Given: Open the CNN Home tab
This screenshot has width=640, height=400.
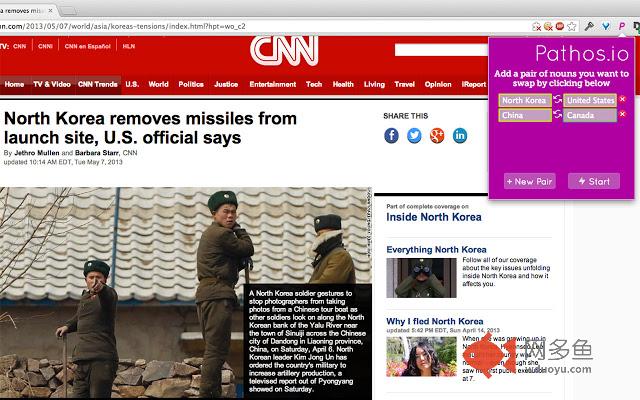Looking at the screenshot, I should pos(14,84).
